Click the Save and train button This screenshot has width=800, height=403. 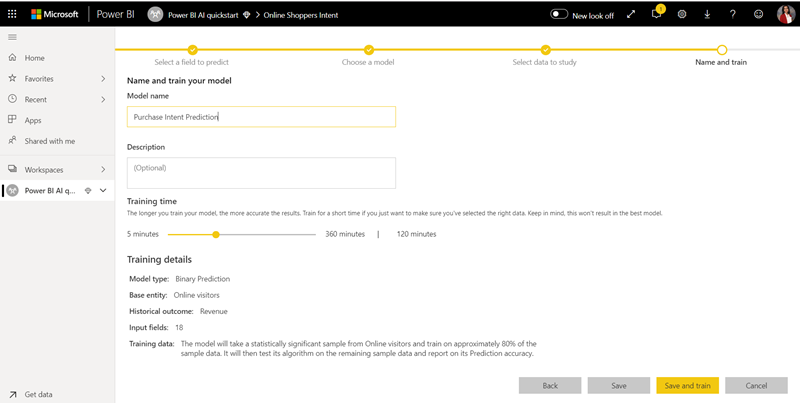tap(687, 385)
